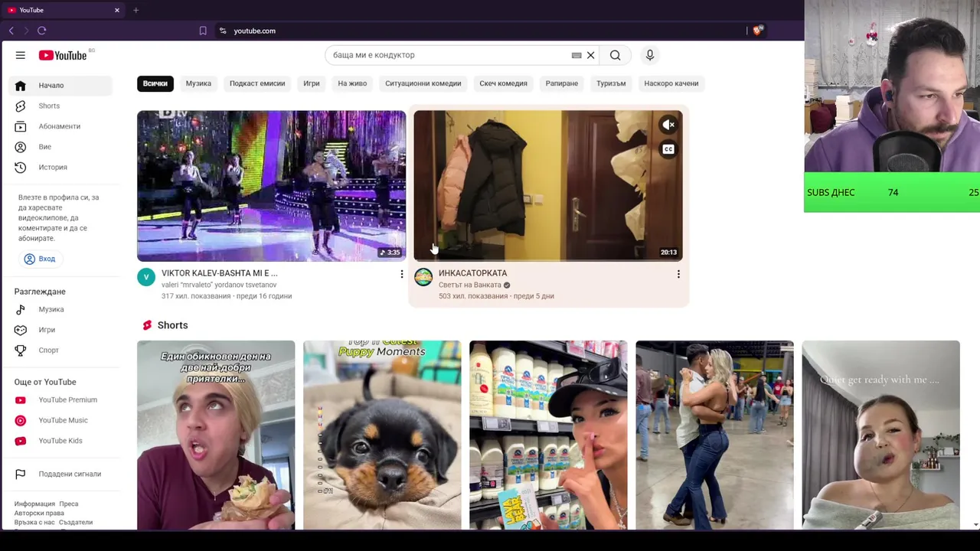
Task: Go back in browser history
Action: (x=11, y=31)
